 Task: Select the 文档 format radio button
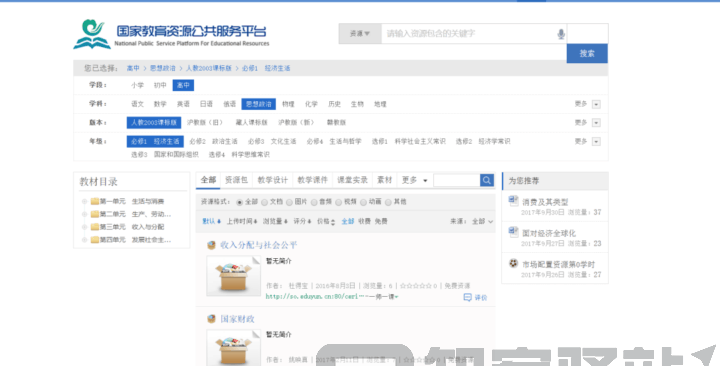tap(264, 202)
